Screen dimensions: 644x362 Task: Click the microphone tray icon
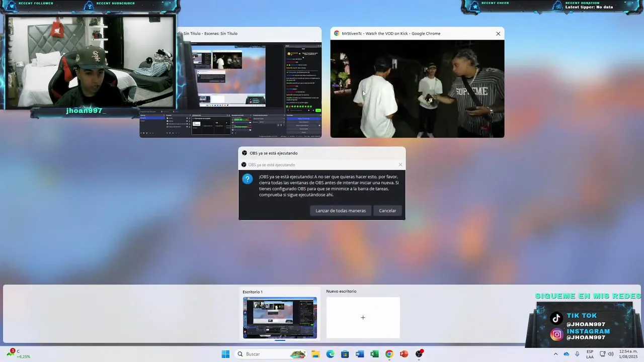point(577,354)
